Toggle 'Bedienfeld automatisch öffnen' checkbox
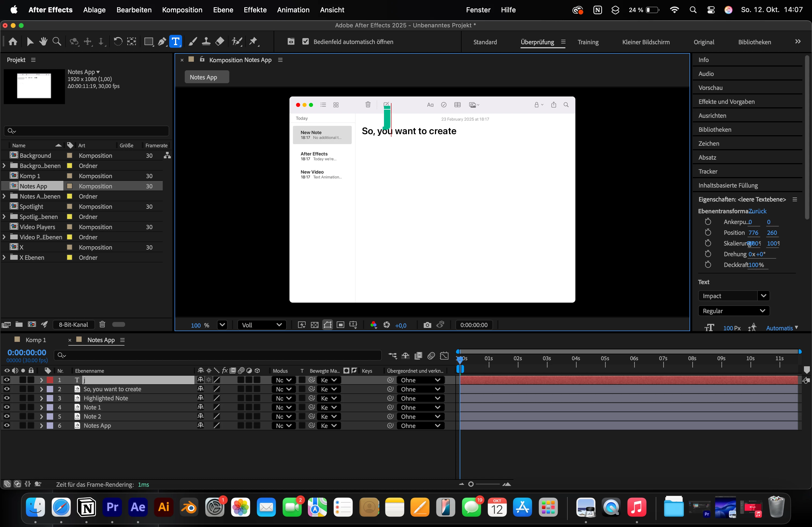The height and width of the screenshot is (527, 812). point(305,42)
